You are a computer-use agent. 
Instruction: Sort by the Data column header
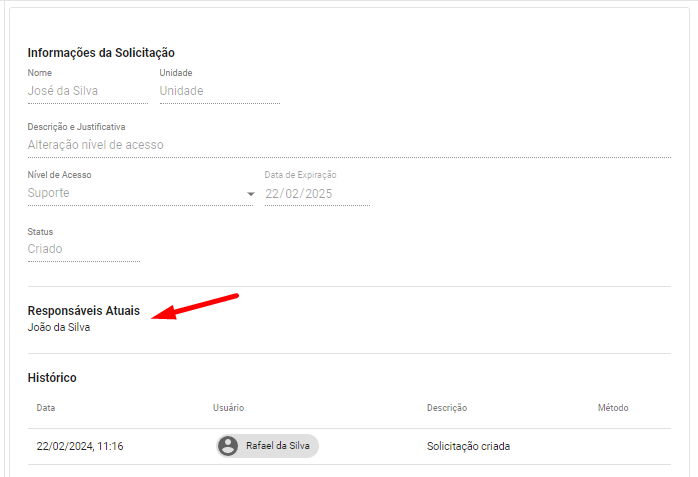(x=46, y=408)
